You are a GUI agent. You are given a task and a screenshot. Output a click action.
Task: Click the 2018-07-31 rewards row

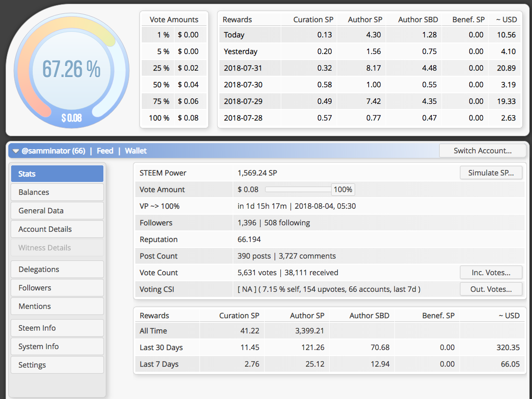point(369,68)
